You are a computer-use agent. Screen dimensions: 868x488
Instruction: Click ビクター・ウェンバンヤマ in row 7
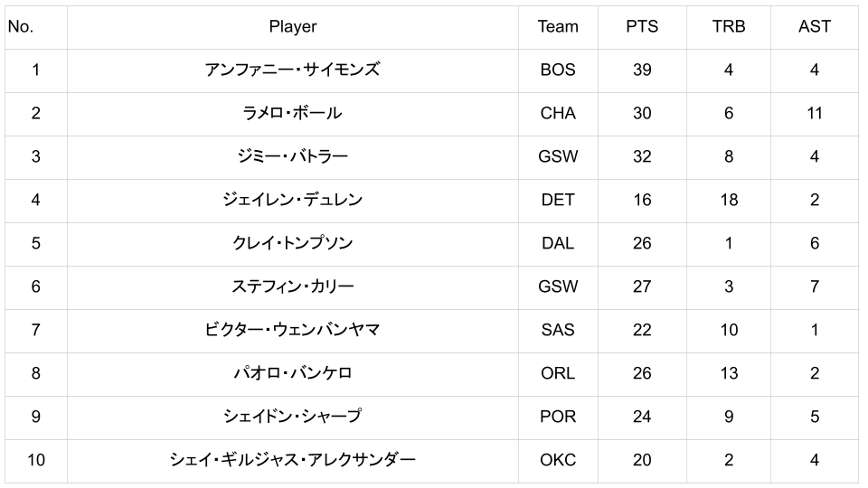pos(292,330)
